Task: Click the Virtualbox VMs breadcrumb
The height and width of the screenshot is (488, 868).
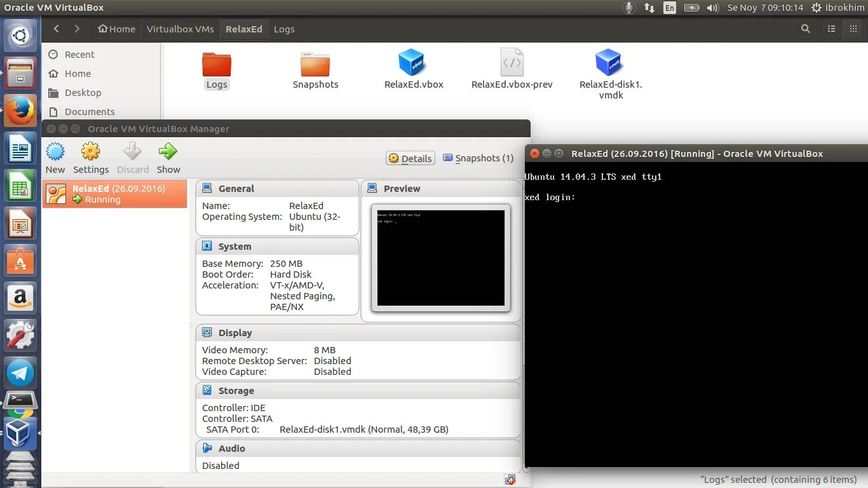Action: pos(180,29)
